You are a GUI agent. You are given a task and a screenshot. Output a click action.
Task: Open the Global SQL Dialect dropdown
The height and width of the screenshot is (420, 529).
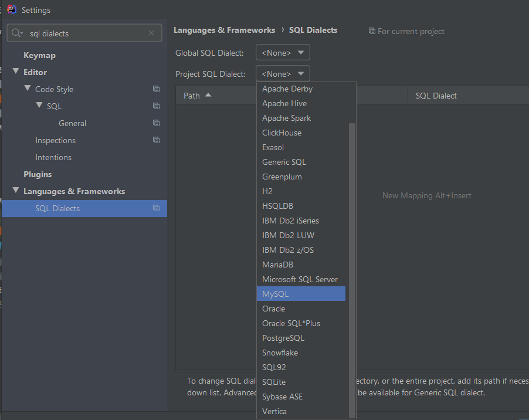pos(283,53)
